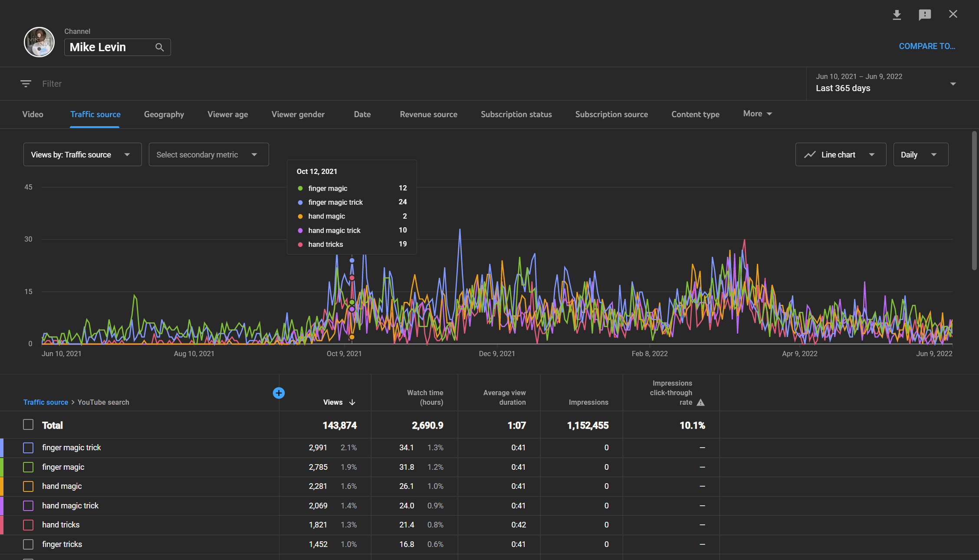Screen dimensions: 979x560
Task: Sort by Watch time (hours) column
Action: (425, 397)
